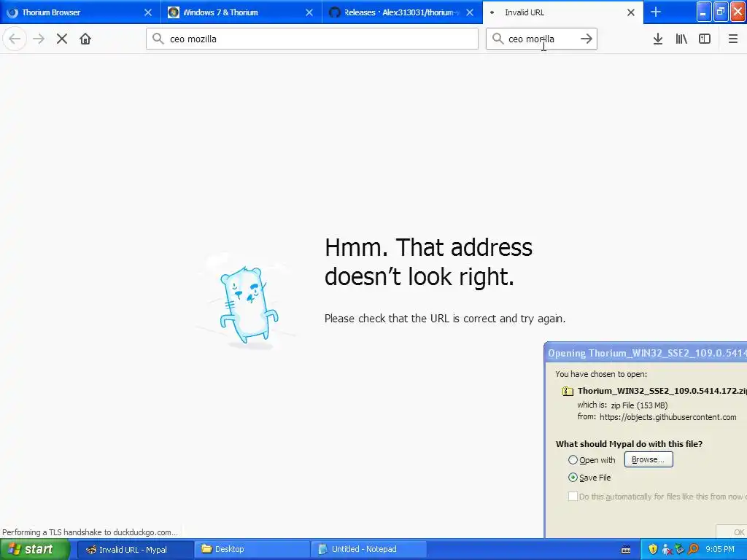Open the browser home page

[x=85, y=39]
